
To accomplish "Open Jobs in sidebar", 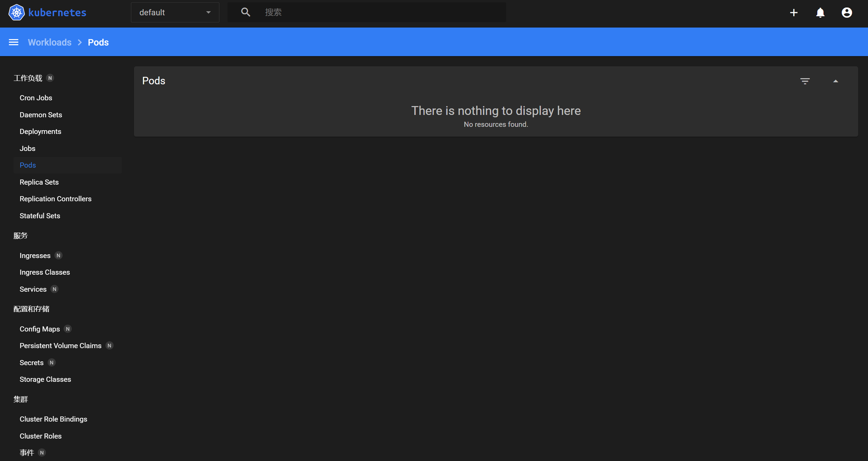I will coord(28,149).
